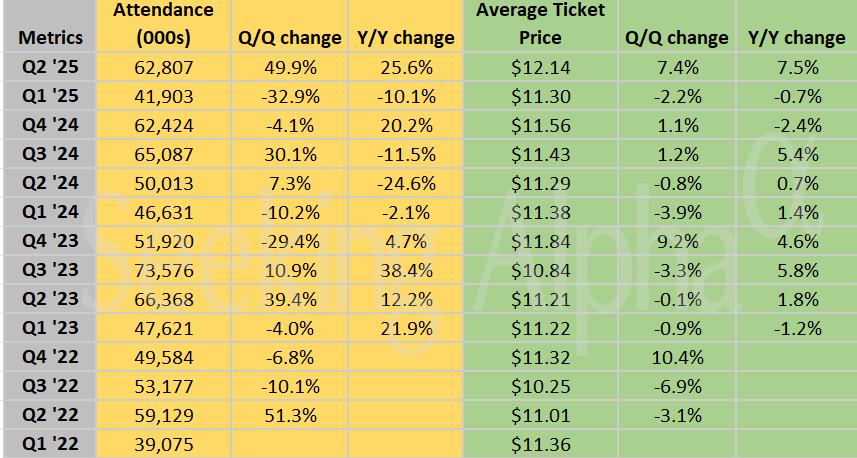
Task: Click the 49.9% Q/Q change cell
Action: (x=290, y=68)
